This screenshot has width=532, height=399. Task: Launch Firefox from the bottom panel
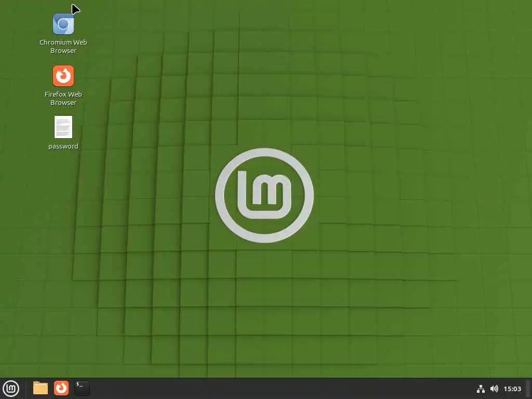click(61, 388)
